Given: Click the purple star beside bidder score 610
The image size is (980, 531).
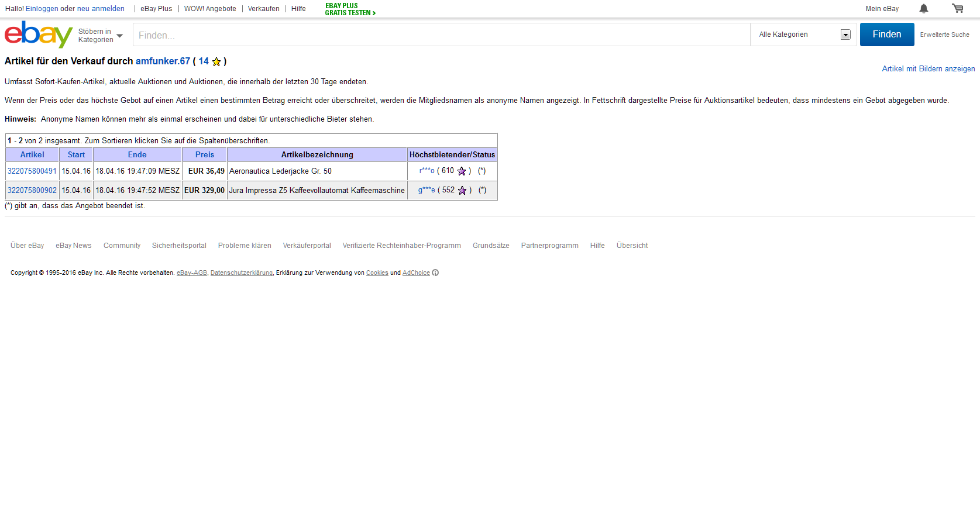Looking at the screenshot, I should [x=462, y=171].
